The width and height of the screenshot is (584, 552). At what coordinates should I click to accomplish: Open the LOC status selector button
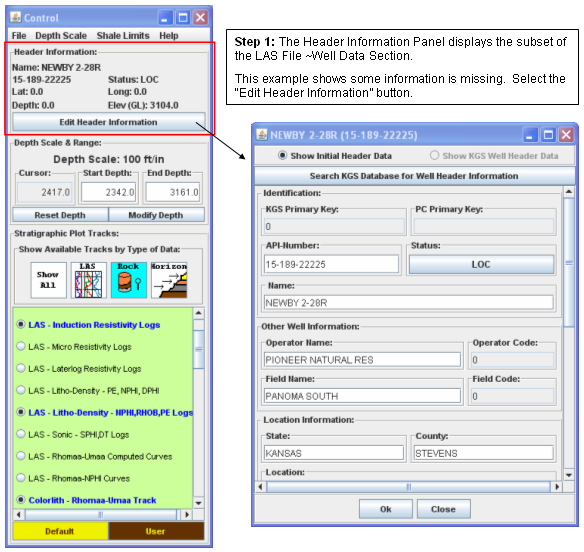coord(481,264)
